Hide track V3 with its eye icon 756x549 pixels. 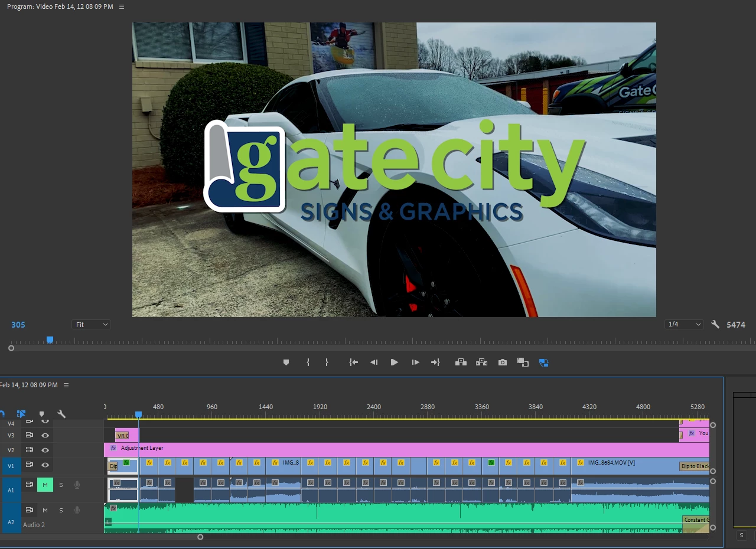(x=45, y=435)
